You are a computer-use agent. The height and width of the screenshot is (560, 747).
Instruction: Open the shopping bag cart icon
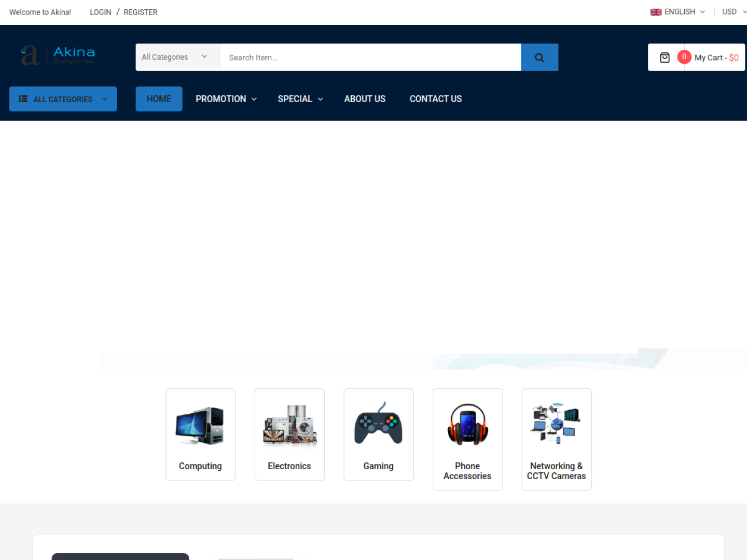665,58
